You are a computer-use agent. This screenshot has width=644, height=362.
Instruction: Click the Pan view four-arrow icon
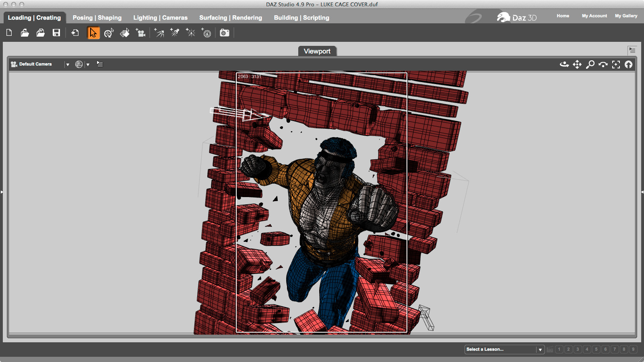577,64
